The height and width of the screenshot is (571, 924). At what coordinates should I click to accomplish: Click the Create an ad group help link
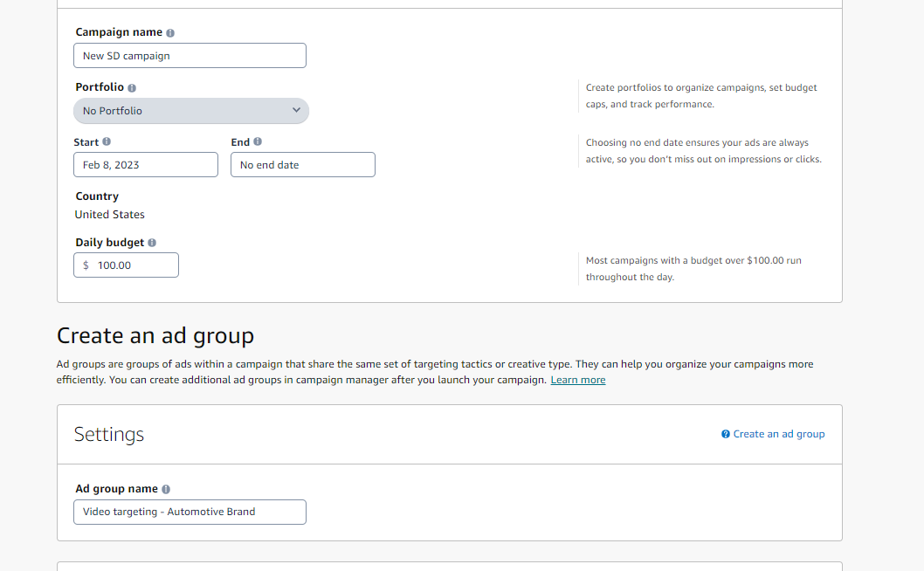(779, 434)
